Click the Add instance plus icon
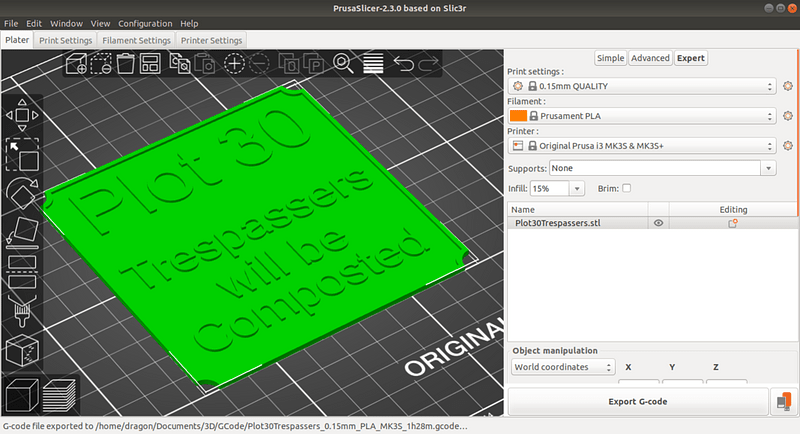 point(234,64)
